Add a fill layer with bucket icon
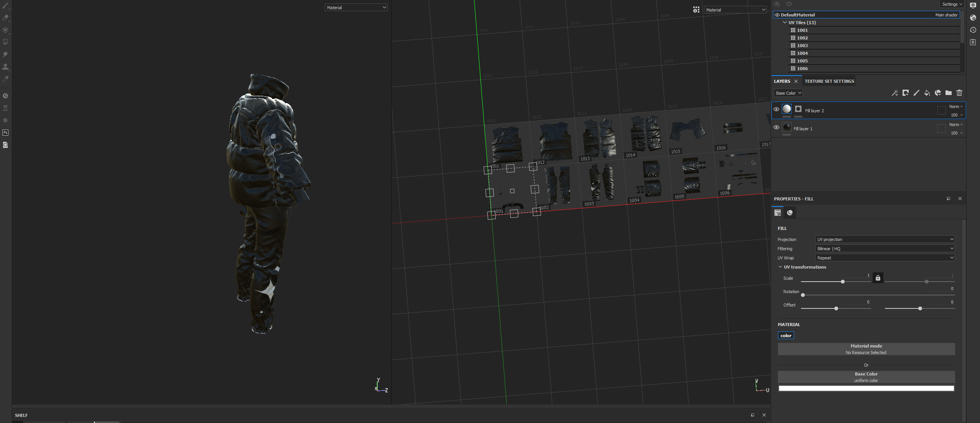This screenshot has width=980, height=423. click(927, 93)
